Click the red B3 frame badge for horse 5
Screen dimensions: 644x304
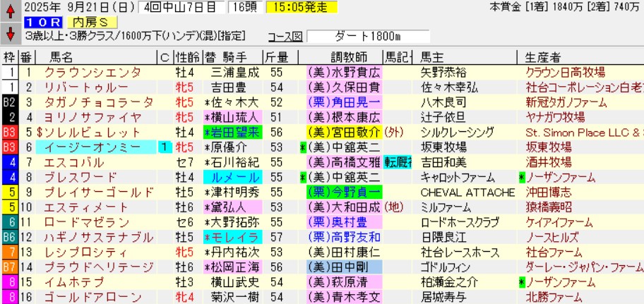[x=9, y=132]
